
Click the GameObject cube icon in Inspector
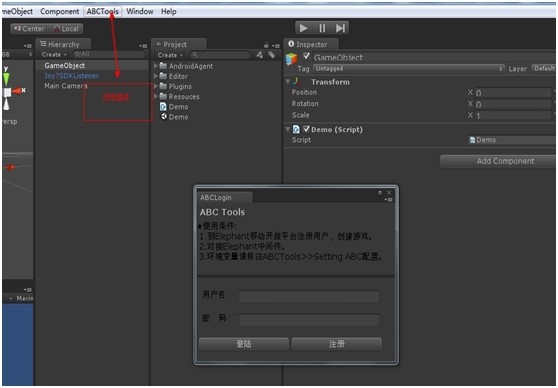coord(291,59)
